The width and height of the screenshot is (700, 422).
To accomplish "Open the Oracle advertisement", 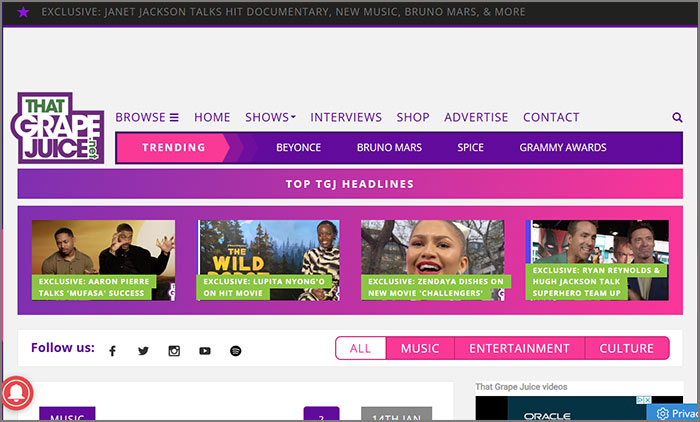I will coord(579,408).
